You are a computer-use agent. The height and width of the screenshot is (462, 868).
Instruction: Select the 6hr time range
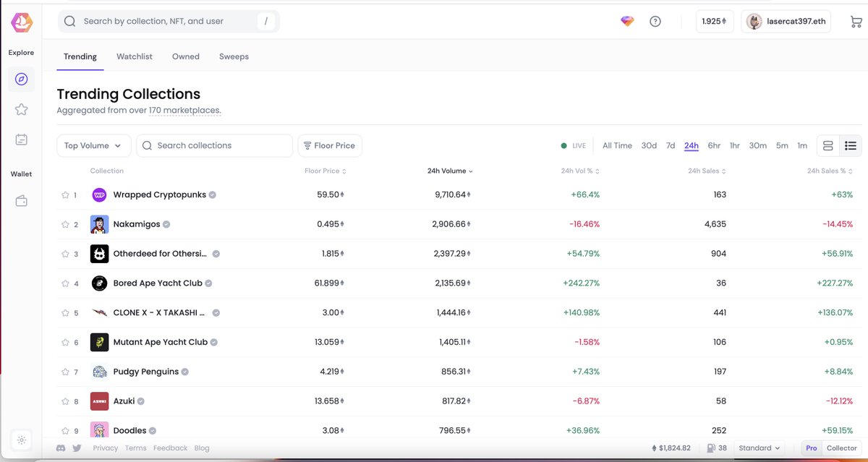click(x=714, y=145)
